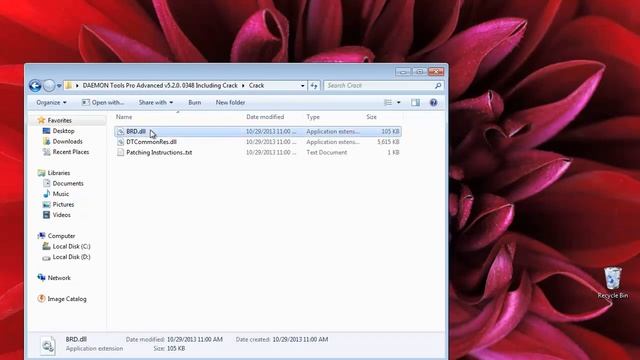
Task: Click the BRD.dll details pane thumbnail
Action: [48, 345]
